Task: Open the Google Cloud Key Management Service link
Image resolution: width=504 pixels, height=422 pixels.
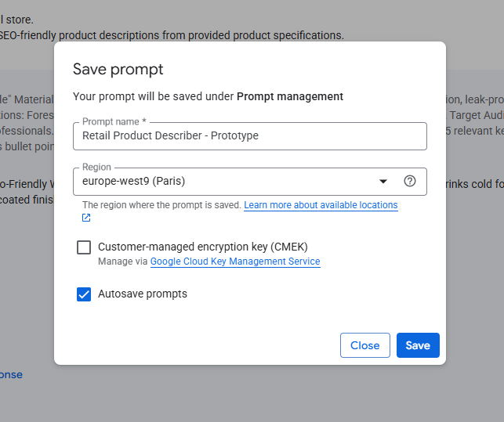Action: click(x=235, y=261)
